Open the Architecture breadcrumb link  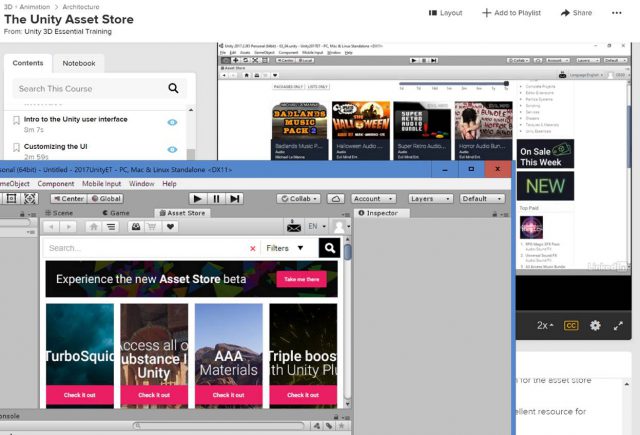tap(81, 7)
